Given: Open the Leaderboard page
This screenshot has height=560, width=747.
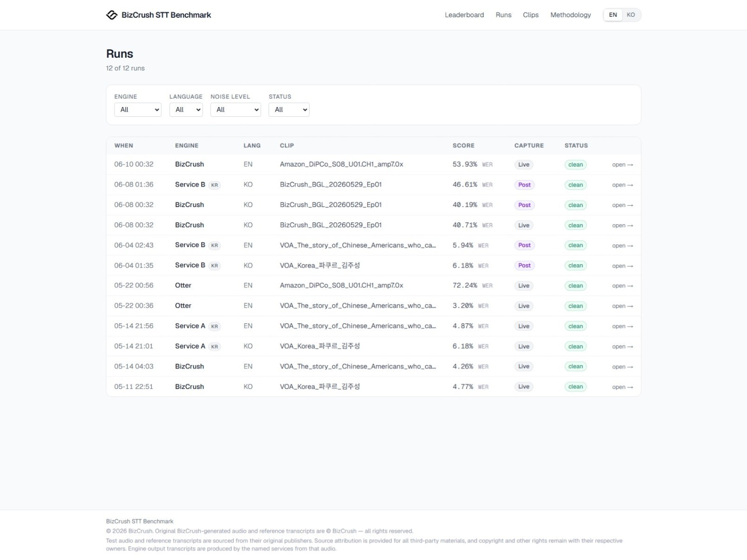Looking at the screenshot, I should coord(464,15).
